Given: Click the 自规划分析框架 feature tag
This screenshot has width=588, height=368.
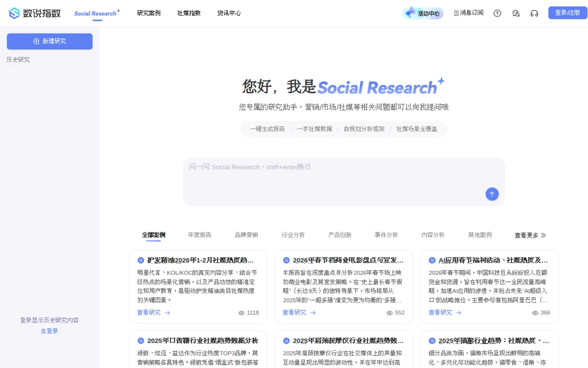Looking at the screenshot, I should (x=364, y=129).
